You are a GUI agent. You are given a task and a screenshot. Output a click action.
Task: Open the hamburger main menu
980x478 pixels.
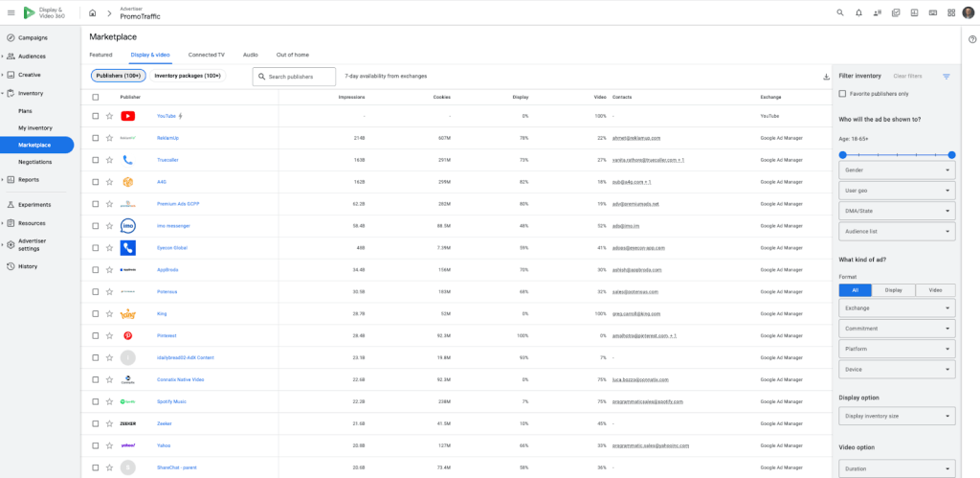point(11,12)
